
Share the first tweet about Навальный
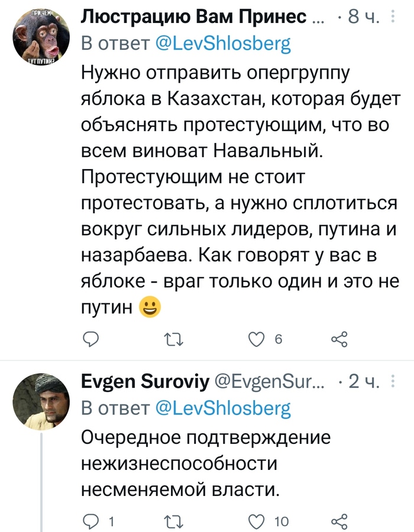(339, 339)
